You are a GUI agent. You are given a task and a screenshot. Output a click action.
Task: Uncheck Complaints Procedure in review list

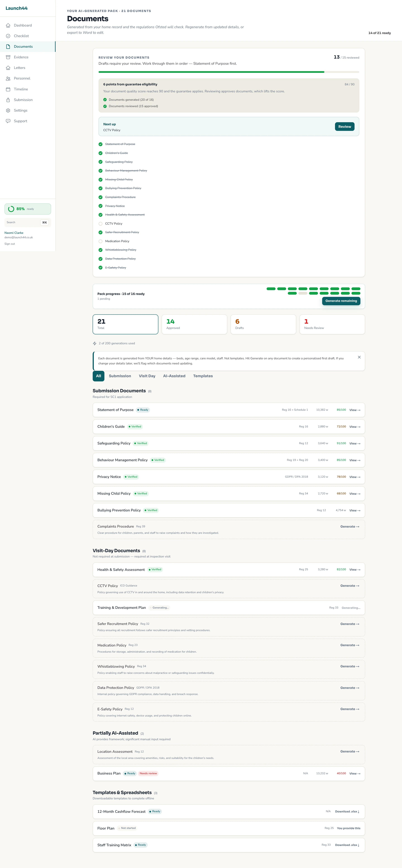(100, 197)
